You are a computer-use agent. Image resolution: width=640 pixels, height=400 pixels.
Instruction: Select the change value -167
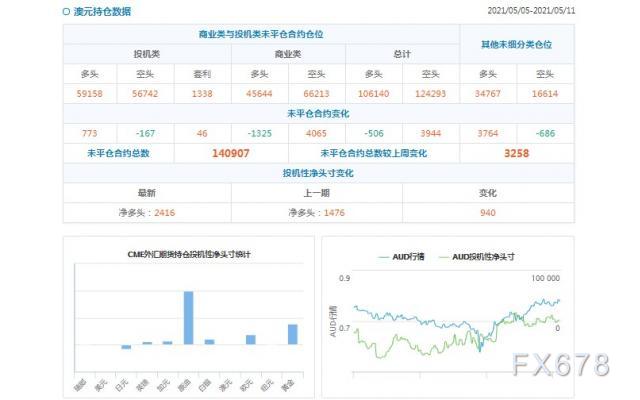click(145, 133)
